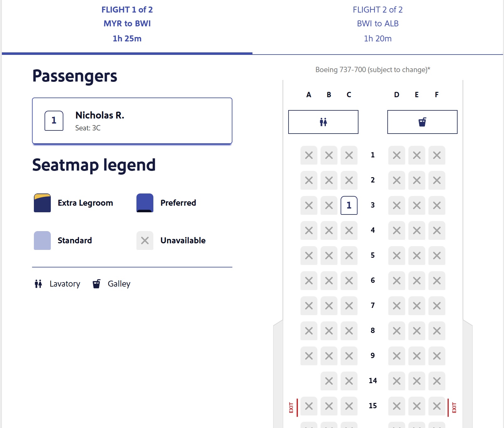Image resolution: width=504 pixels, height=428 pixels.
Task: Click the Unavailable X legend icon
Action: (145, 240)
